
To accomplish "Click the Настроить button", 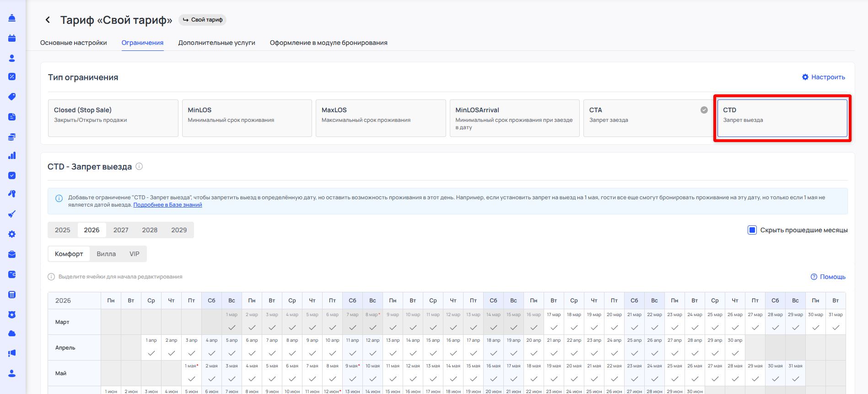I will (x=823, y=77).
